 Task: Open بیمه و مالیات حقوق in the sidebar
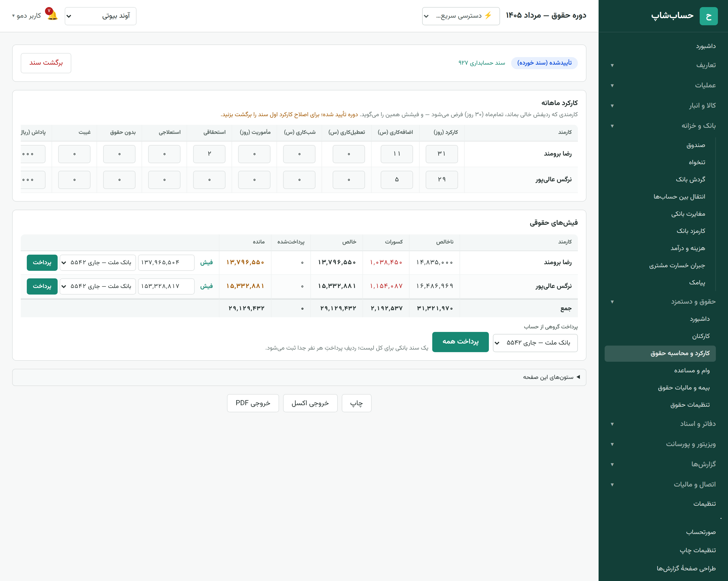point(684,388)
